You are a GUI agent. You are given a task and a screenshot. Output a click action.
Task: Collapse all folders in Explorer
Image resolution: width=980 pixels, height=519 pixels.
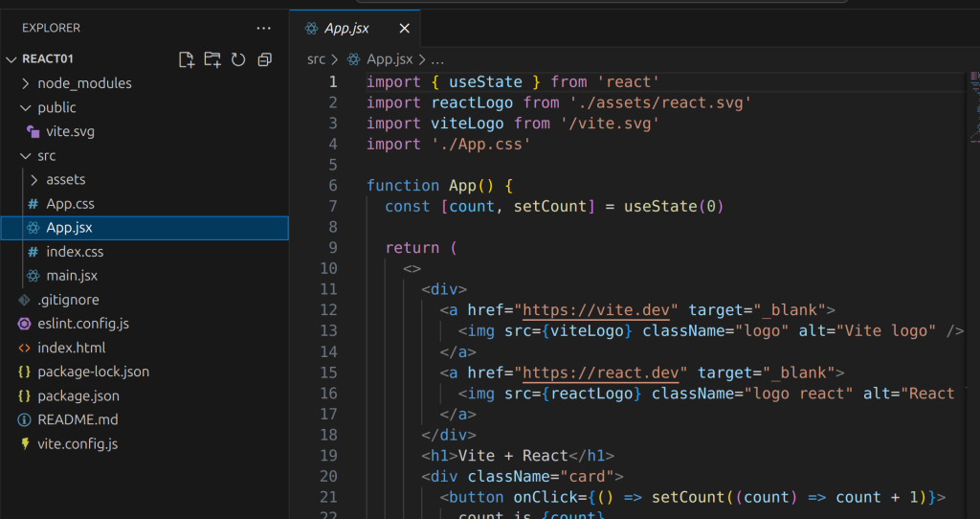[x=265, y=59]
